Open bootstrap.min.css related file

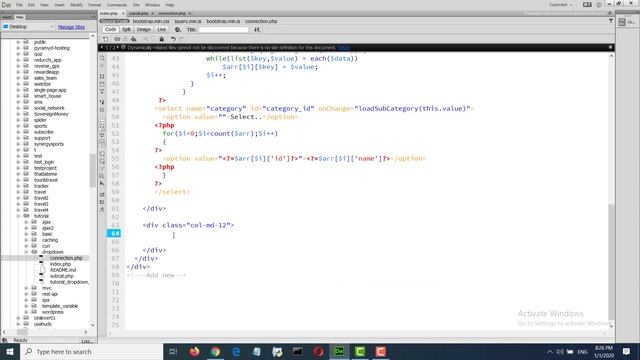[151, 21]
